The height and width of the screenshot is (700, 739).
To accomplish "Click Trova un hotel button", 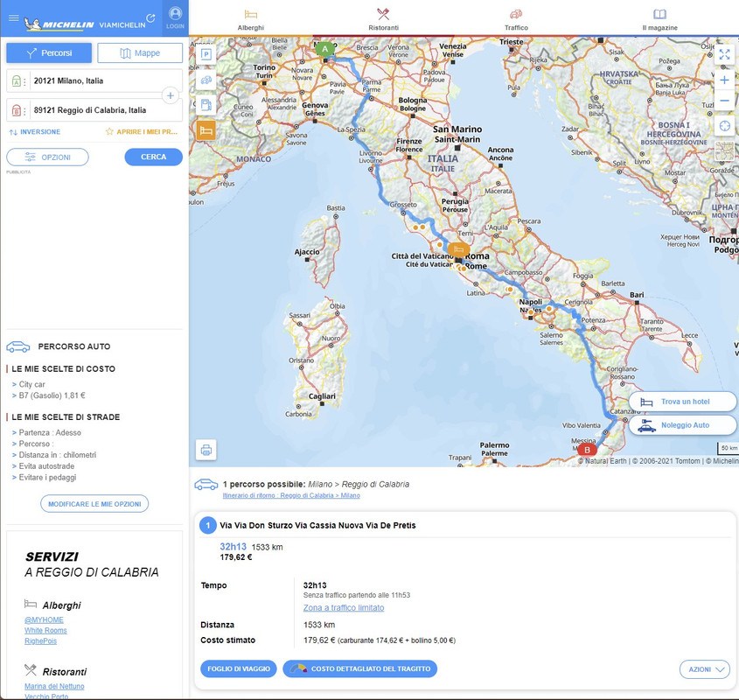I will pyautogui.click(x=682, y=402).
